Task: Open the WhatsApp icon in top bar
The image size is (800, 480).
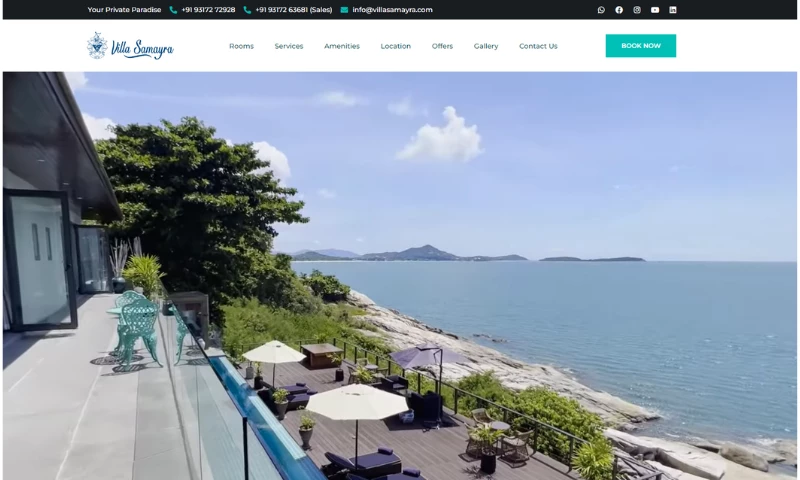Action: pyautogui.click(x=601, y=10)
